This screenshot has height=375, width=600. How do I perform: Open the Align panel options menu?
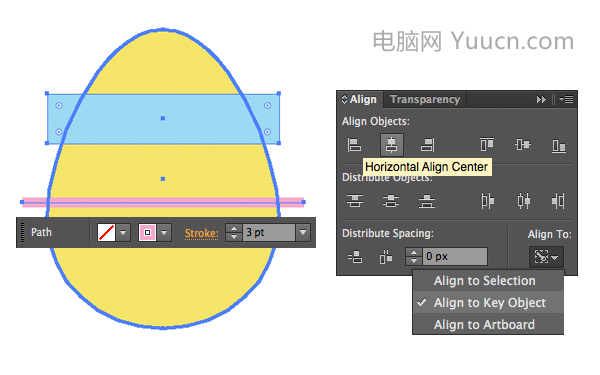click(566, 99)
